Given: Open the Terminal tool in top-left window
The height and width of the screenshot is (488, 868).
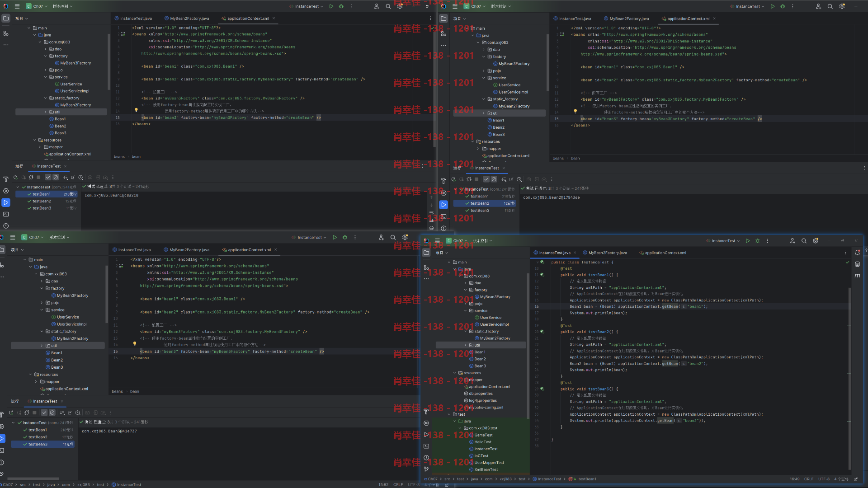Looking at the screenshot, I should (6, 214).
